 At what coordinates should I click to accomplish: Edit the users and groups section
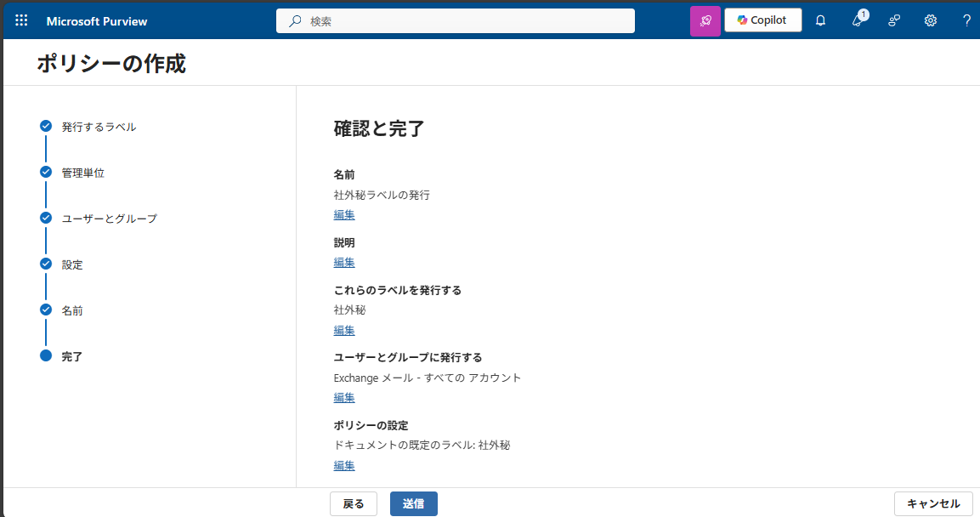343,397
